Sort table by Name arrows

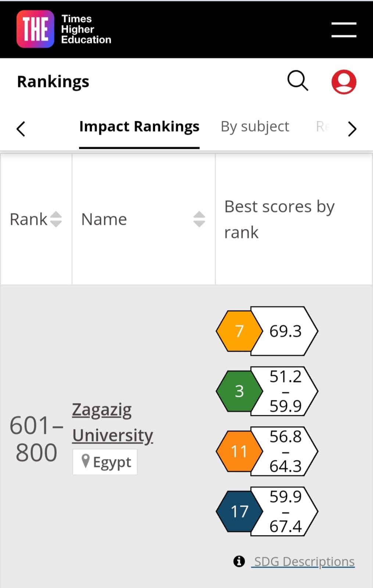click(x=199, y=219)
